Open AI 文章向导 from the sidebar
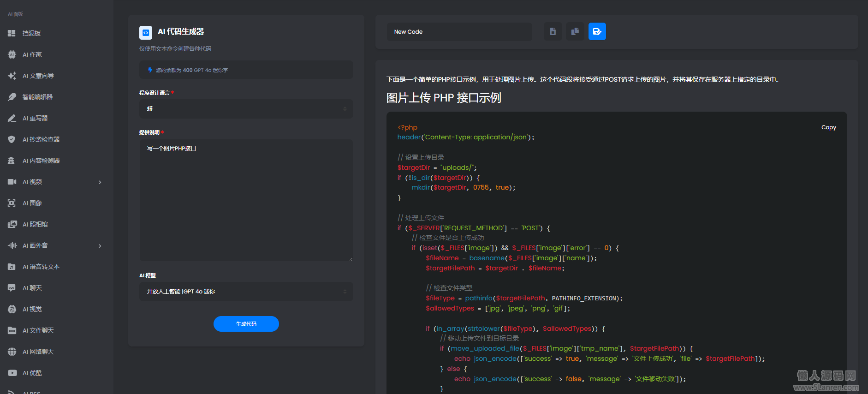 tap(38, 76)
